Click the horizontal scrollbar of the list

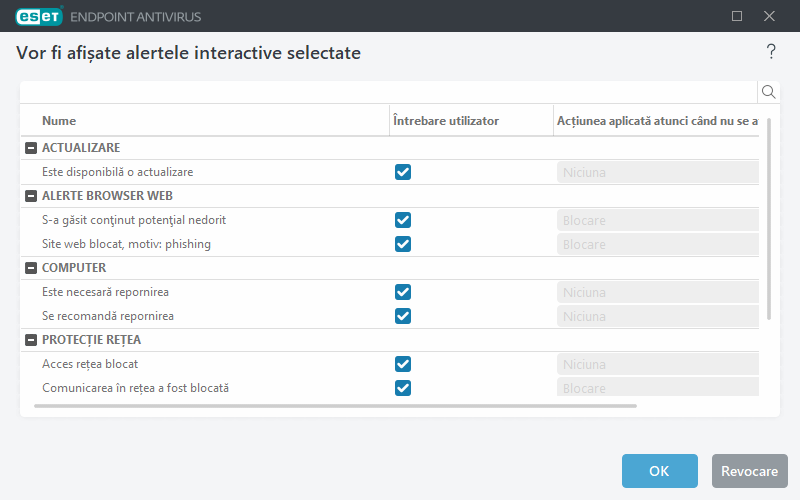(335, 406)
